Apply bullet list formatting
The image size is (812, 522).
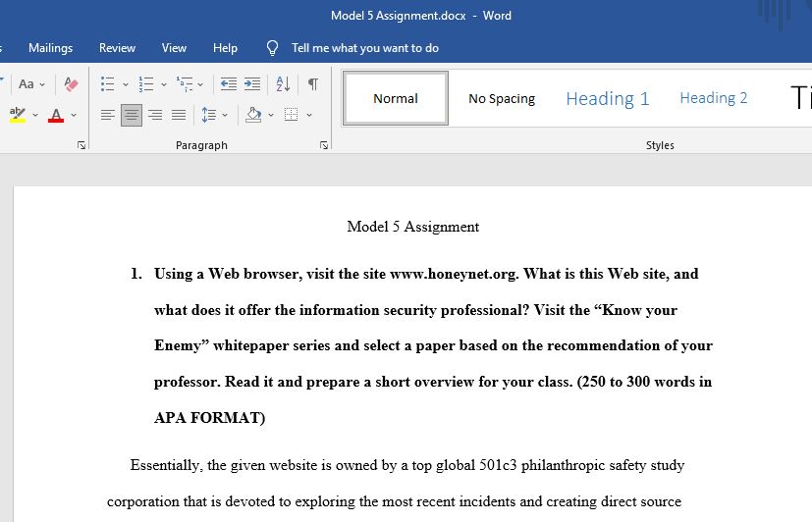click(108, 83)
